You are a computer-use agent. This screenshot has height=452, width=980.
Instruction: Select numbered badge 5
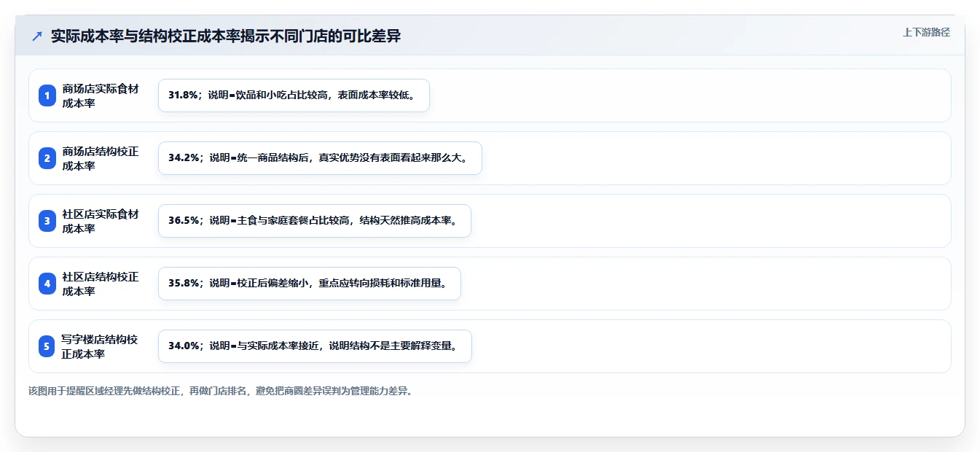(x=47, y=346)
